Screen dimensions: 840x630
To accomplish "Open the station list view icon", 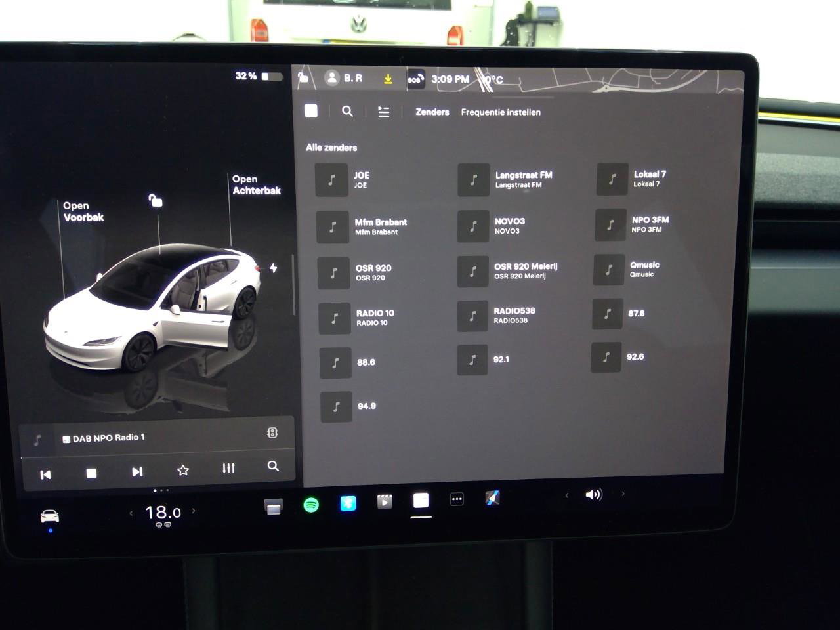I will (x=384, y=112).
